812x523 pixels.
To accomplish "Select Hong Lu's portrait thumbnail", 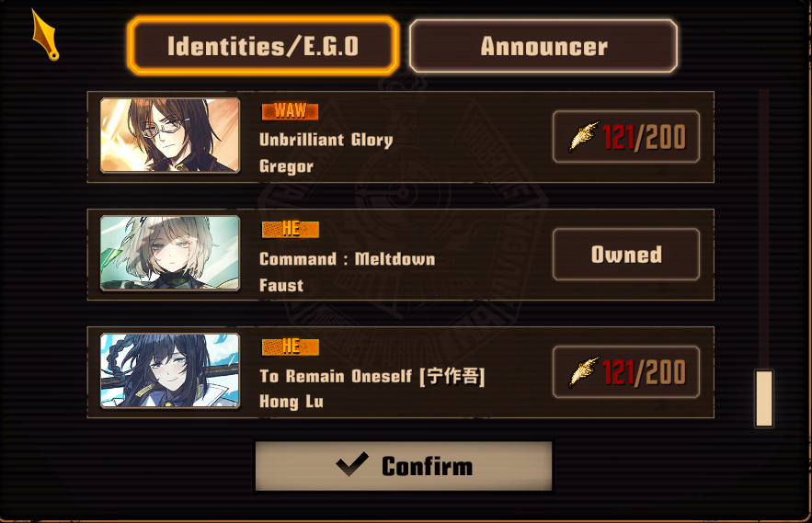I will click(170, 370).
